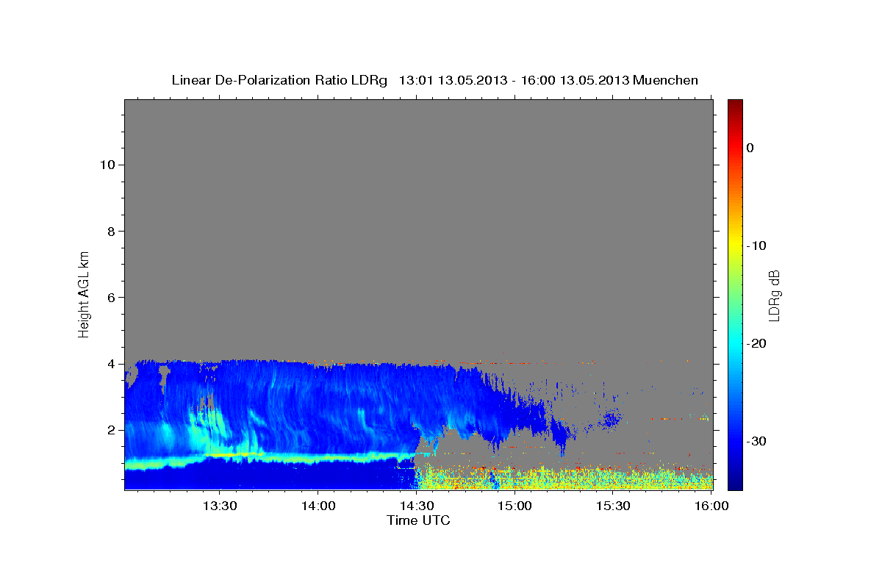This screenshot has height=588, width=882.
Task: Click the end time '16:00 13.05.2013' in title
Action: pyautogui.click(x=575, y=80)
